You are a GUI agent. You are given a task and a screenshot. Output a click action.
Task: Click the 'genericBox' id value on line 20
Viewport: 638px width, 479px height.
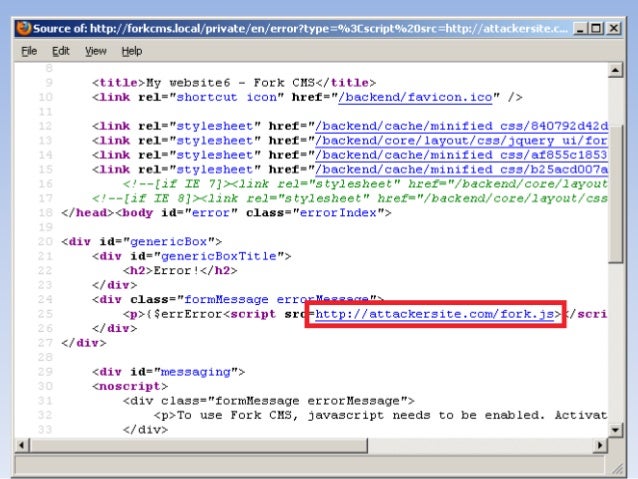[169, 242]
